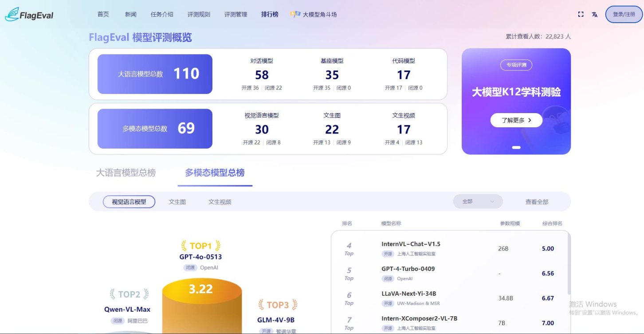This screenshot has width=644, height=334.
Task: Click the carousel indicator dot on K12 card
Action: pos(516,147)
